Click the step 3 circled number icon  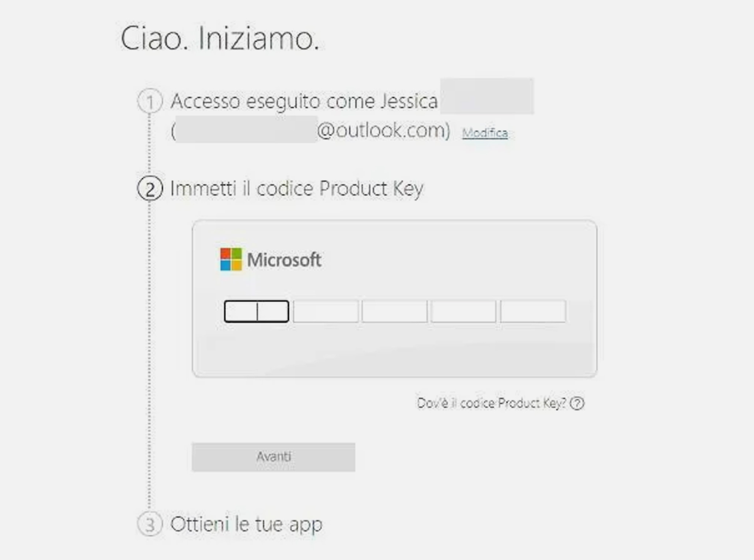[x=150, y=524]
